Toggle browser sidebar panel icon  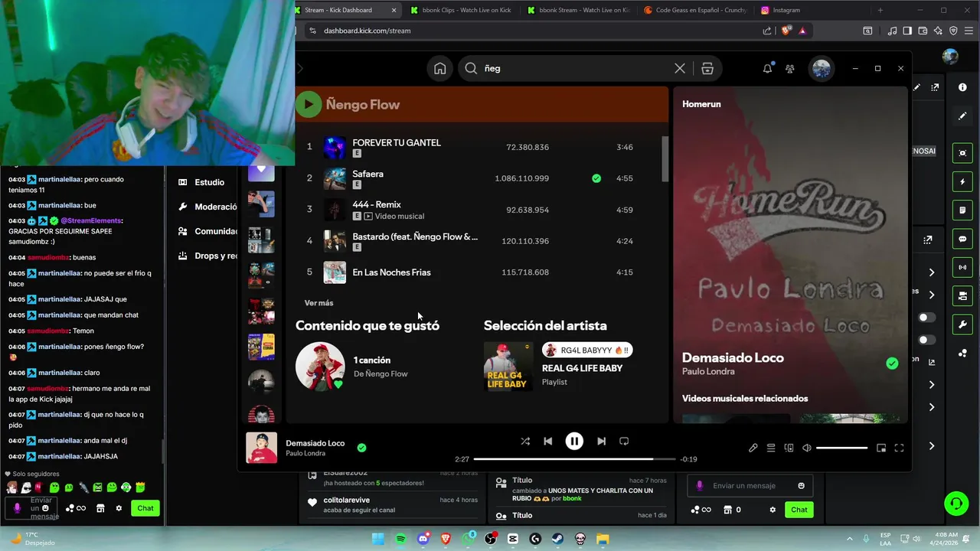pos(907,31)
